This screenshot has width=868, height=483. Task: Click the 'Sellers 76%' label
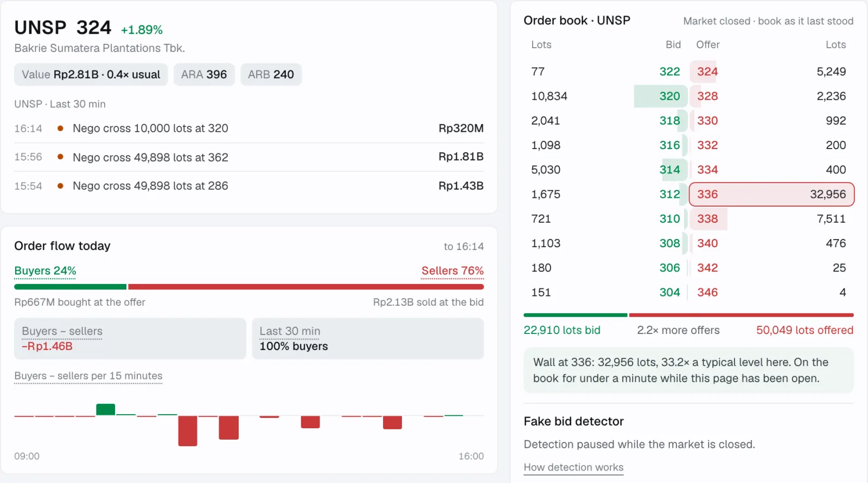tap(452, 271)
